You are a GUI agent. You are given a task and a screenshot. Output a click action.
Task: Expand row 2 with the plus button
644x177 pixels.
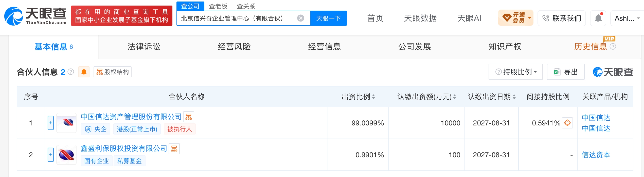coord(51,155)
